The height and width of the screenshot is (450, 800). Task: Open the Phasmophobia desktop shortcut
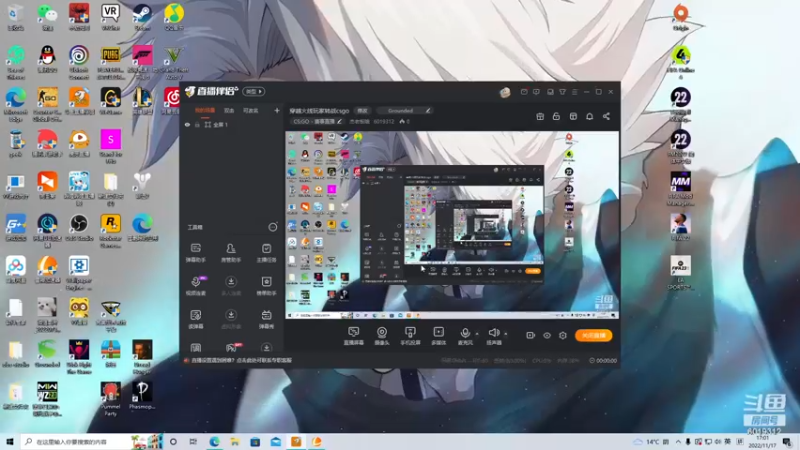click(142, 396)
